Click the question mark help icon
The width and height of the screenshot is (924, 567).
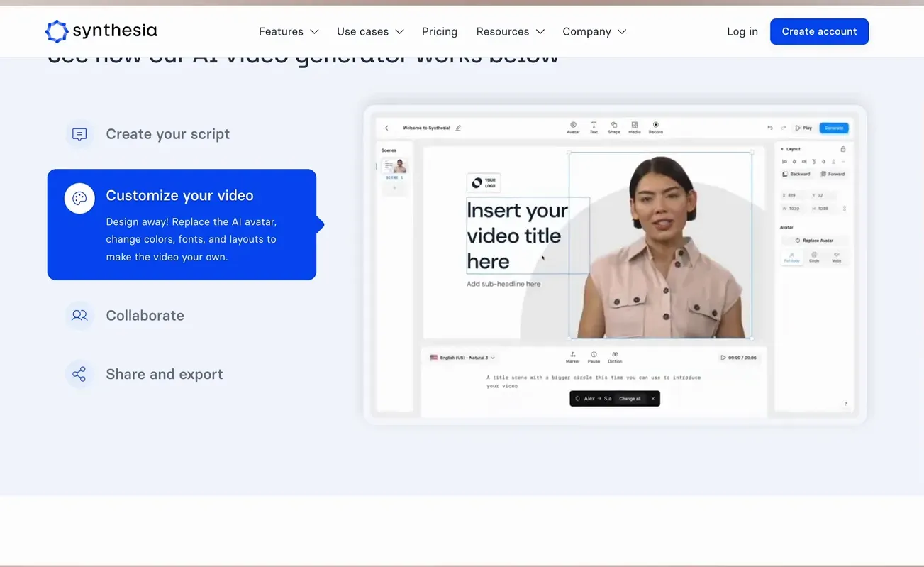pos(845,404)
